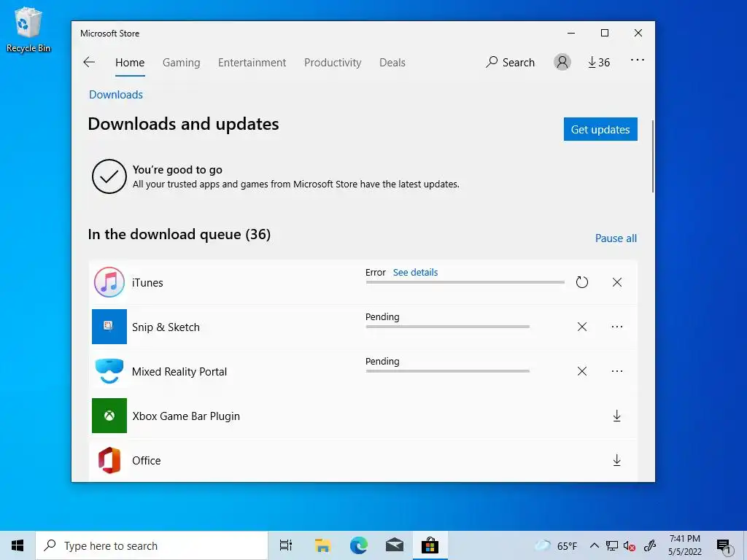
Task: Click the Mixed Reality Portal app icon
Action: (x=109, y=371)
